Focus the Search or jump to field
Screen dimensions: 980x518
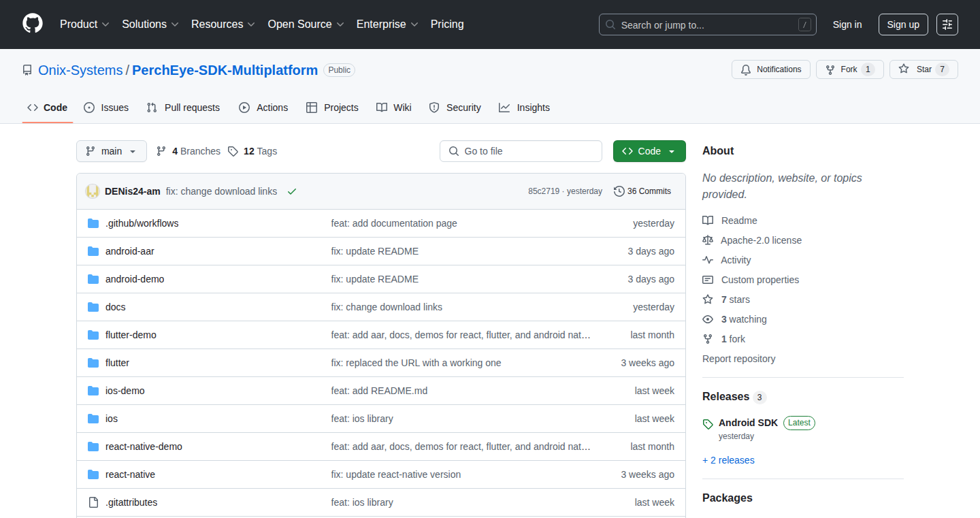[x=708, y=25]
